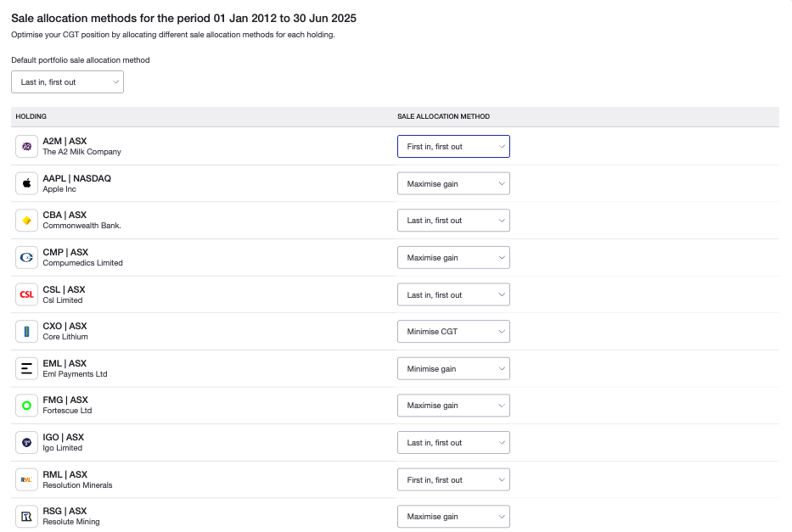Click the Igo Limited logo icon
This screenshot has width=792, height=532.
click(27, 443)
